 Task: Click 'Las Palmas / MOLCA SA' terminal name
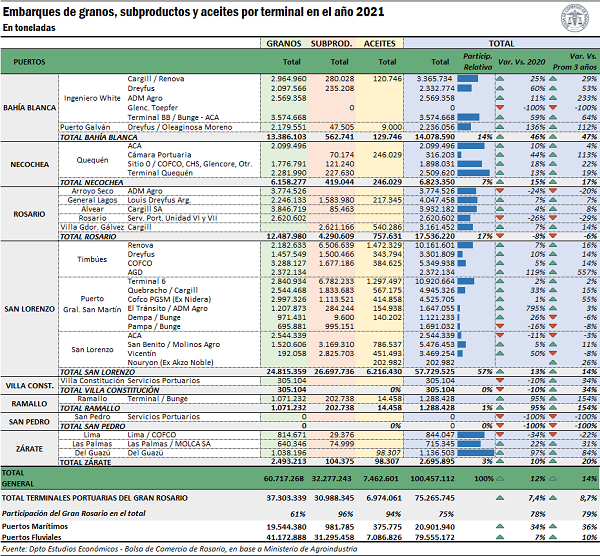click(x=169, y=444)
